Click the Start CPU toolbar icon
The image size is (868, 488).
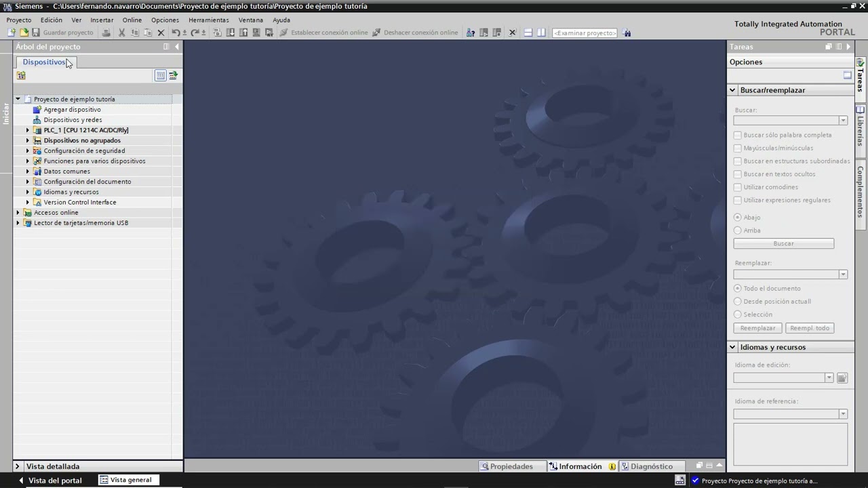click(484, 33)
